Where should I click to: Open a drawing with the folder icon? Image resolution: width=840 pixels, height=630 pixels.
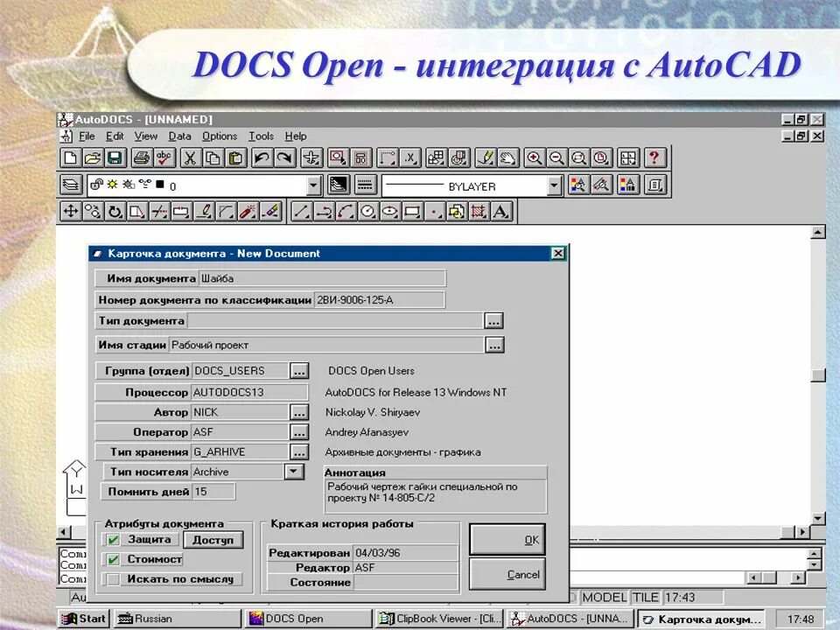pyautogui.click(x=93, y=158)
